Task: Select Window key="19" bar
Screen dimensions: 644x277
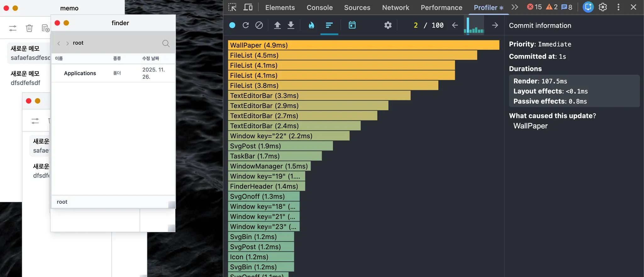Action: click(267, 176)
